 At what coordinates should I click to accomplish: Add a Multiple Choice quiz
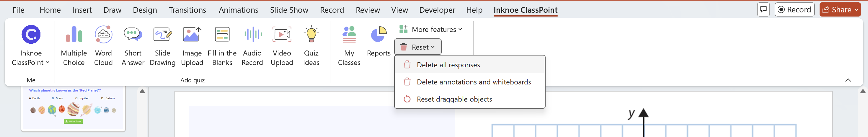click(x=74, y=46)
